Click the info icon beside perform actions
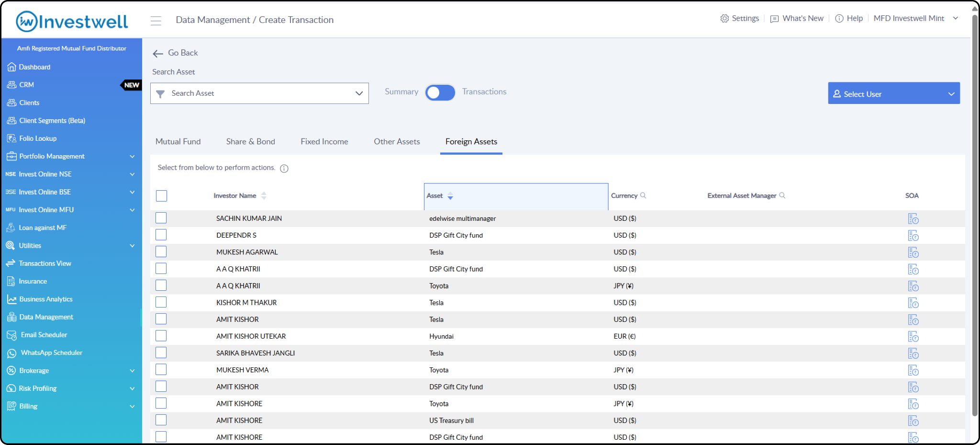 284,168
